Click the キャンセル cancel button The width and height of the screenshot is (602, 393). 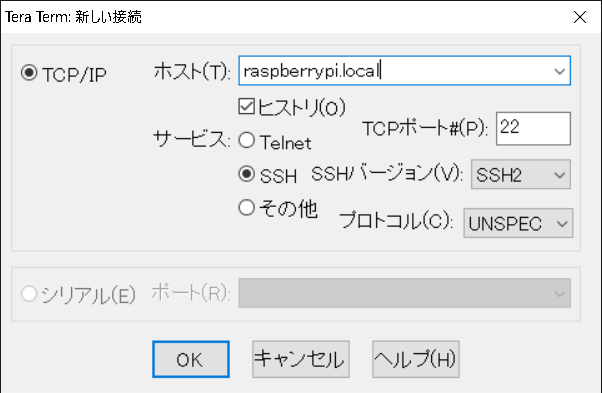click(301, 359)
